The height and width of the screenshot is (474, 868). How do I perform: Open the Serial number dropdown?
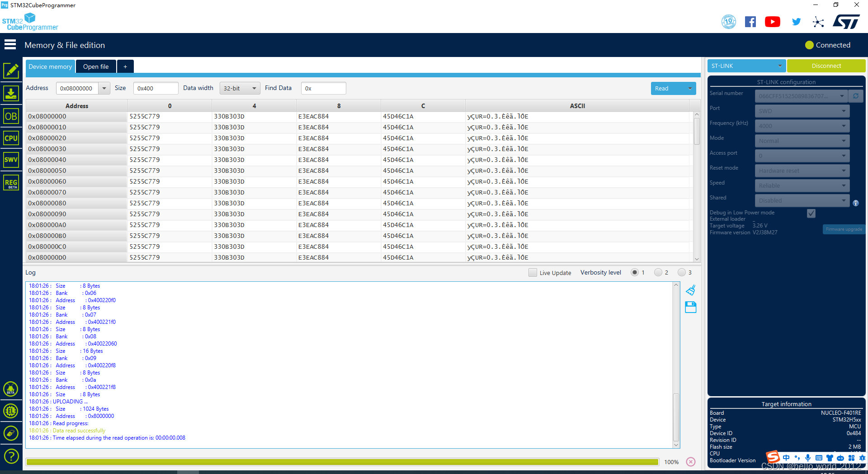coord(802,96)
